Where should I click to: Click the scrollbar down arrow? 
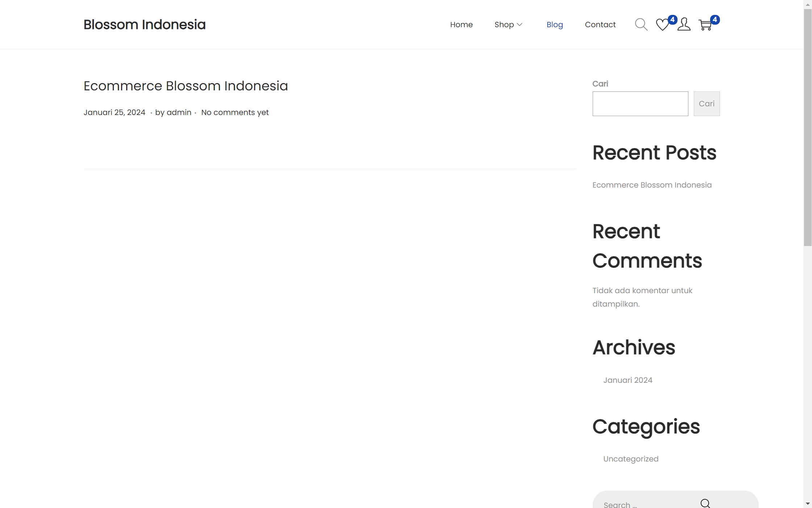(807, 504)
